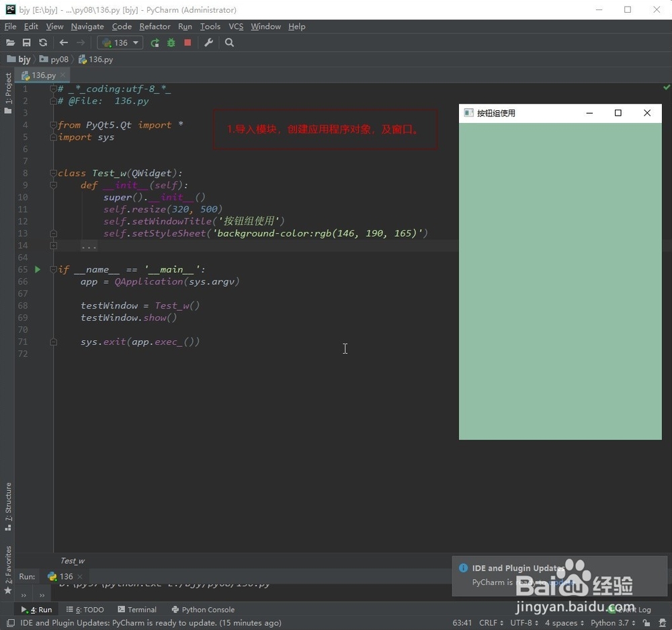Open the VCS menu
Viewport: 672px width, 630px height.
point(236,27)
